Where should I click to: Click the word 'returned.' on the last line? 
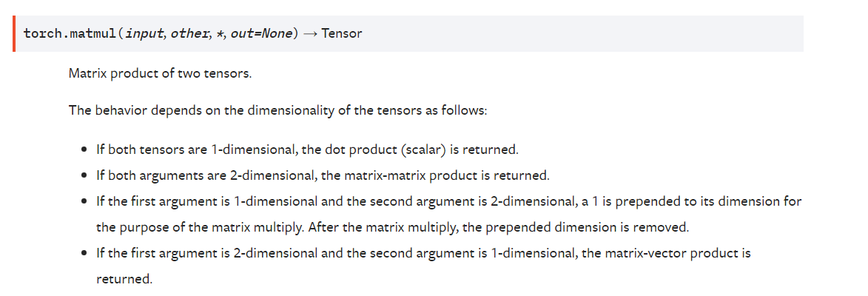pos(124,279)
